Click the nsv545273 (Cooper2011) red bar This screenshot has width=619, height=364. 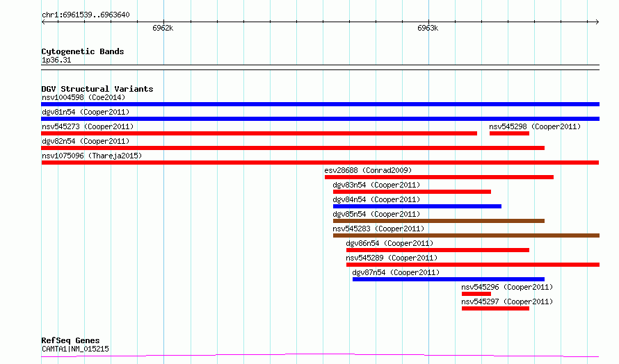(259, 133)
